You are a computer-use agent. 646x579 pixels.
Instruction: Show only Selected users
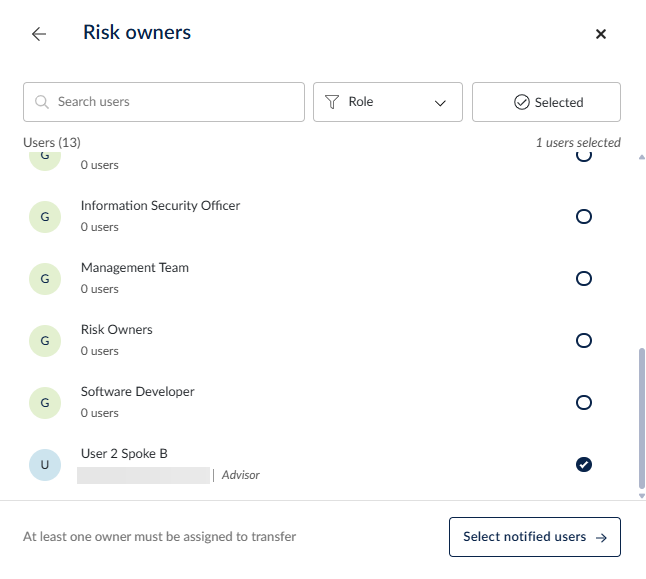[x=546, y=102]
